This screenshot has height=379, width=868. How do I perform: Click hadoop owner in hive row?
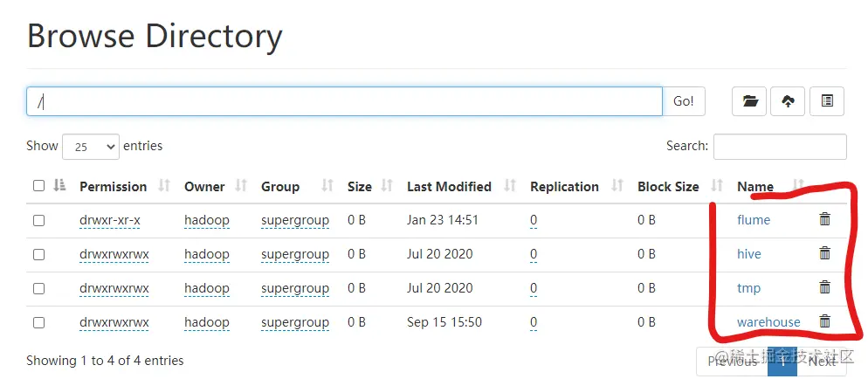click(206, 254)
